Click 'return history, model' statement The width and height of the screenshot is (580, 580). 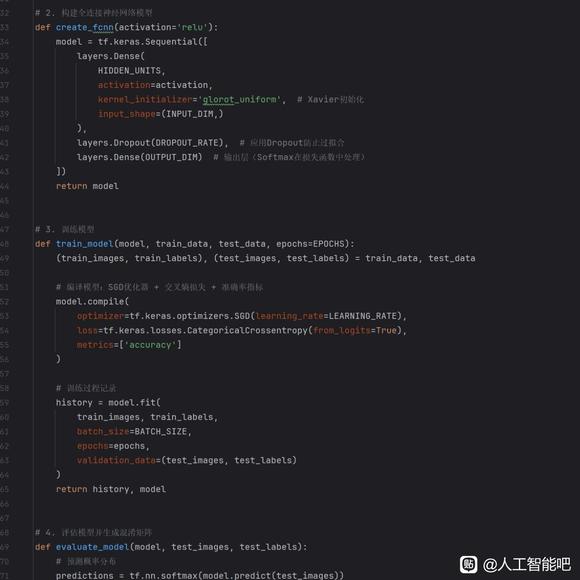click(111, 489)
